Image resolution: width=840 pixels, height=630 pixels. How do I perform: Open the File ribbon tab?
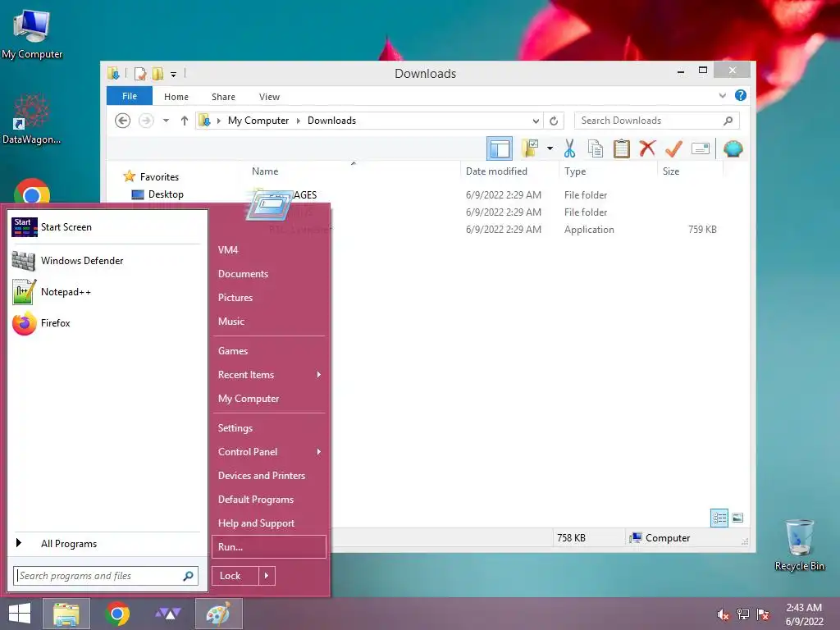[x=129, y=96]
